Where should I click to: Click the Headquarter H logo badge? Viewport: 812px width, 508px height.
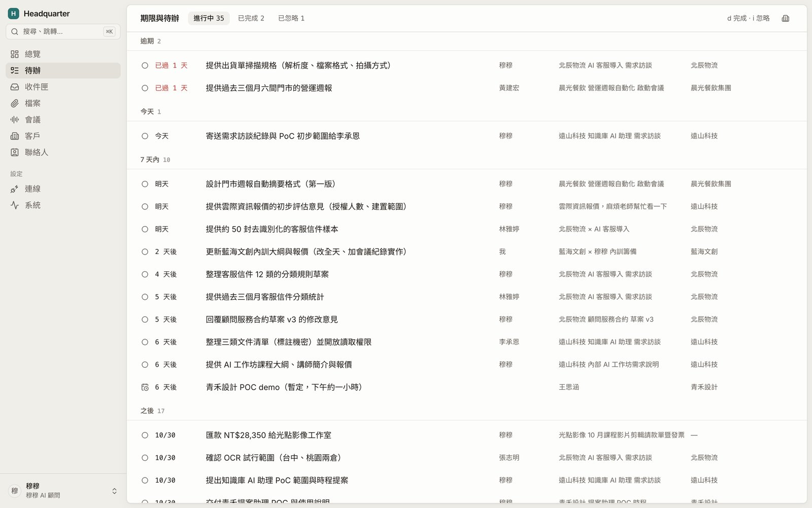click(x=14, y=14)
